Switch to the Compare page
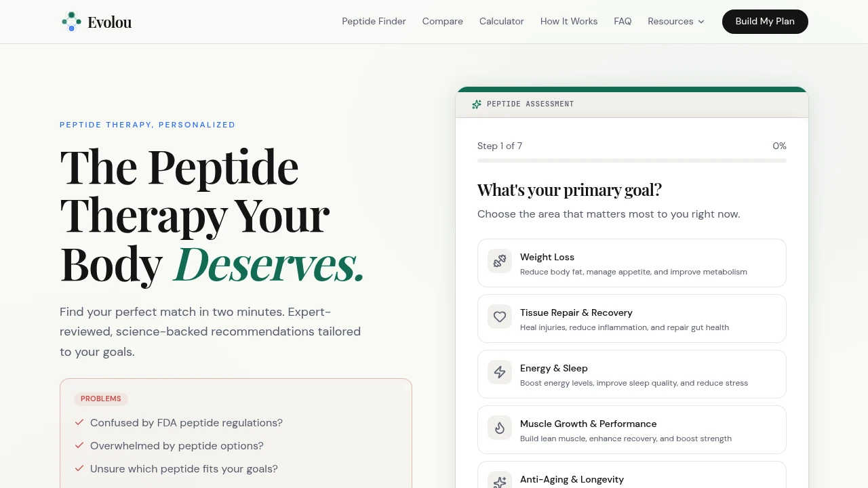Image resolution: width=868 pixels, height=488 pixels. [x=442, y=21]
